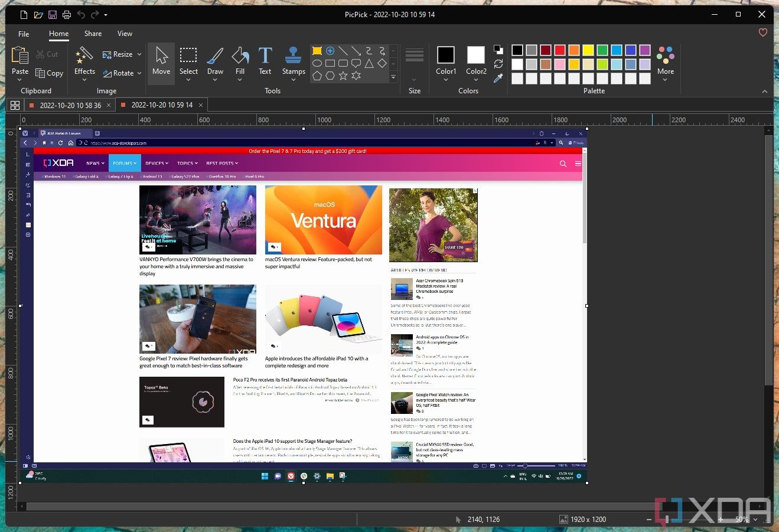Image resolution: width=779 pixels, height=532 pixels.
Task: Switch to the View ribbon tab
Action: (x=124, y=34)
